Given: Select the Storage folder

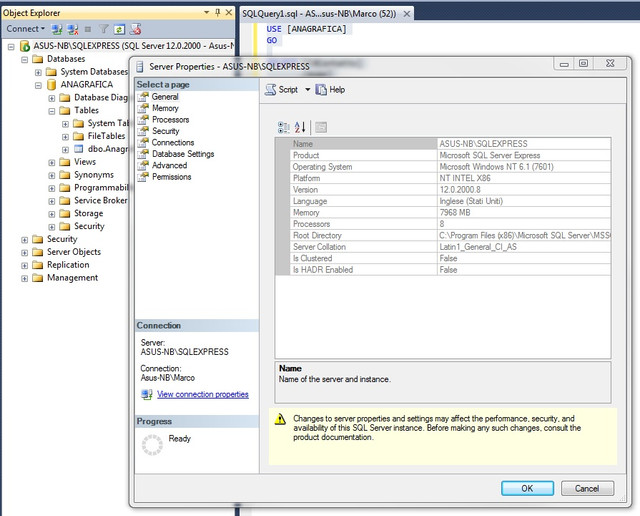Looking at the screenshot, I should pyautogui.click(x=89, y=214).
